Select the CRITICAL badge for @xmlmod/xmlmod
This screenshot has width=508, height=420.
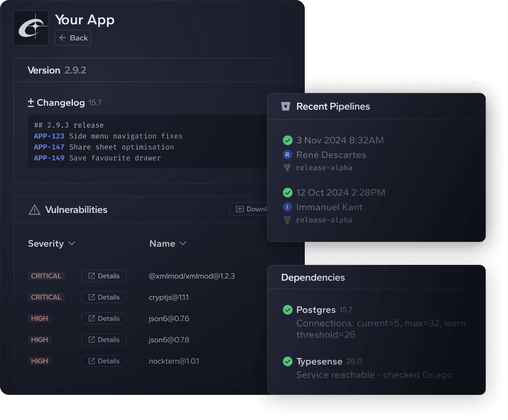coord(46,276)
